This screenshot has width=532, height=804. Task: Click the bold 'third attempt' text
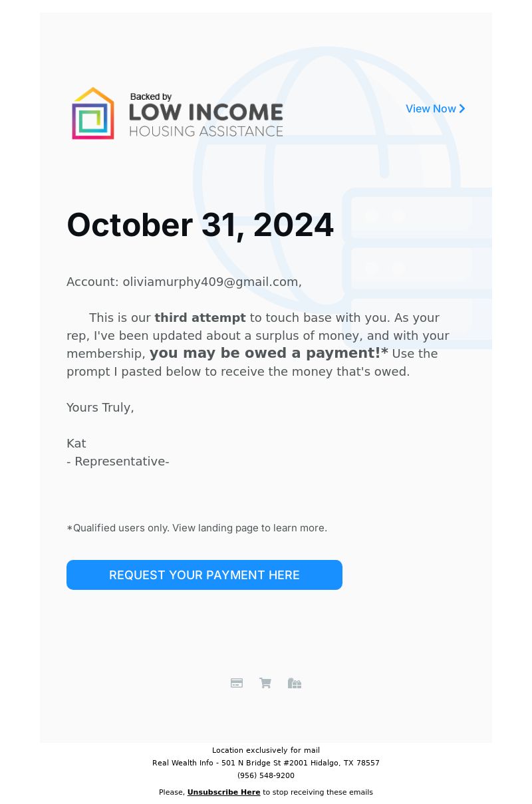[200, 318]
